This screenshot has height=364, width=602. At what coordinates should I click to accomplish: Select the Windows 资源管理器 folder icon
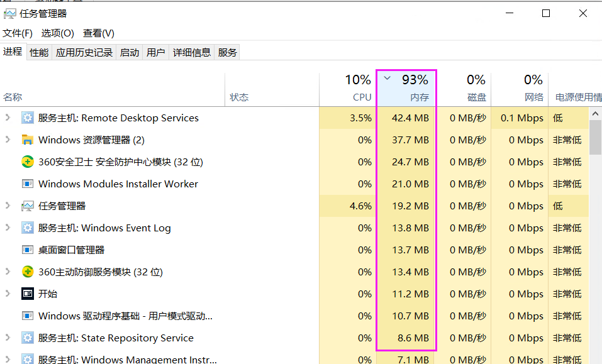27,140
